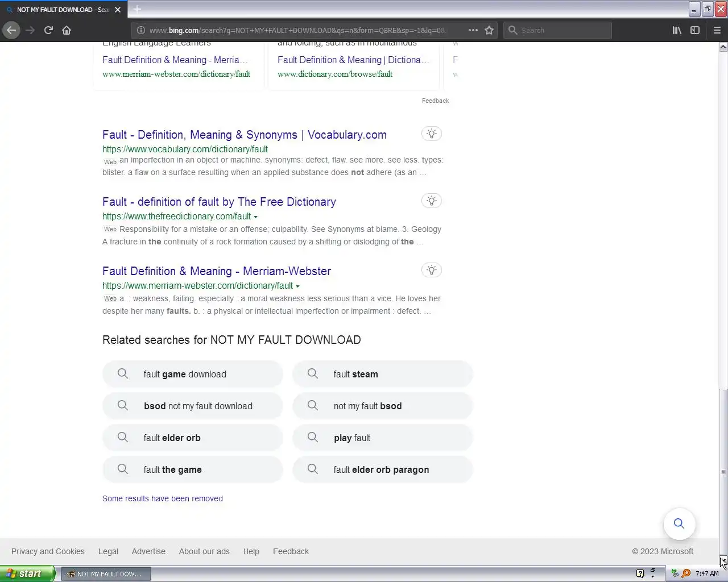The width and height of the screenshot is (728, 582).
Task: Click the browser forward arrow
Action: click(30, 30)
